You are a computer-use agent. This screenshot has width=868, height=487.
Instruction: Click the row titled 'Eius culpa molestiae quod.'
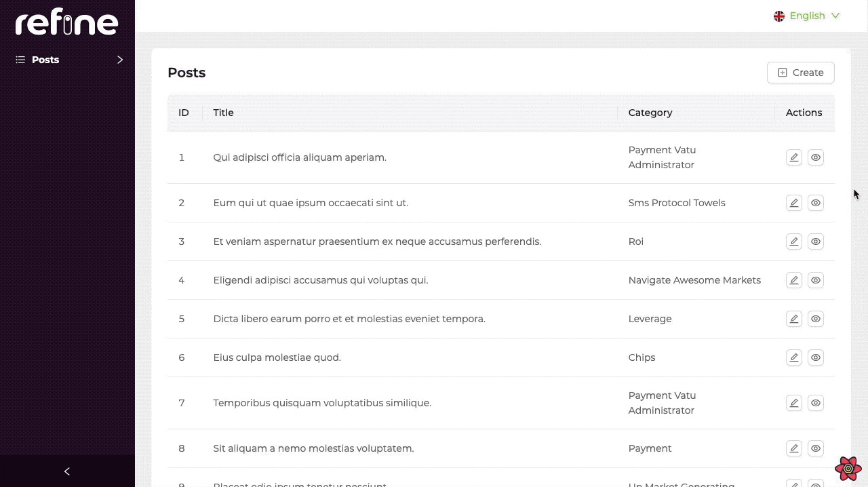point(277,357)
